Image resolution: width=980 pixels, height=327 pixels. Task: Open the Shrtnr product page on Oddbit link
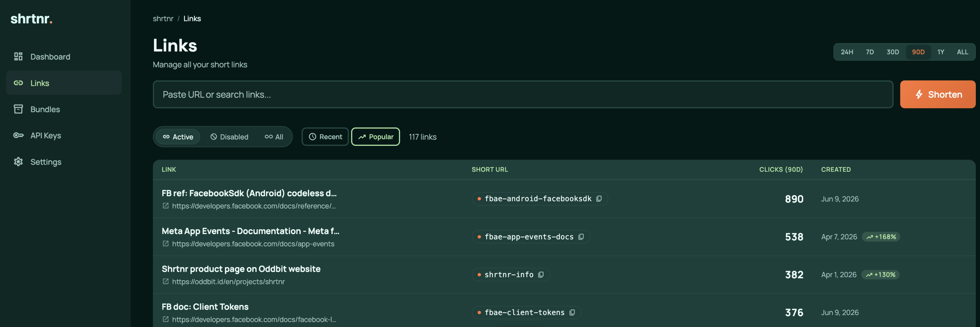click(x=241, y=269)
